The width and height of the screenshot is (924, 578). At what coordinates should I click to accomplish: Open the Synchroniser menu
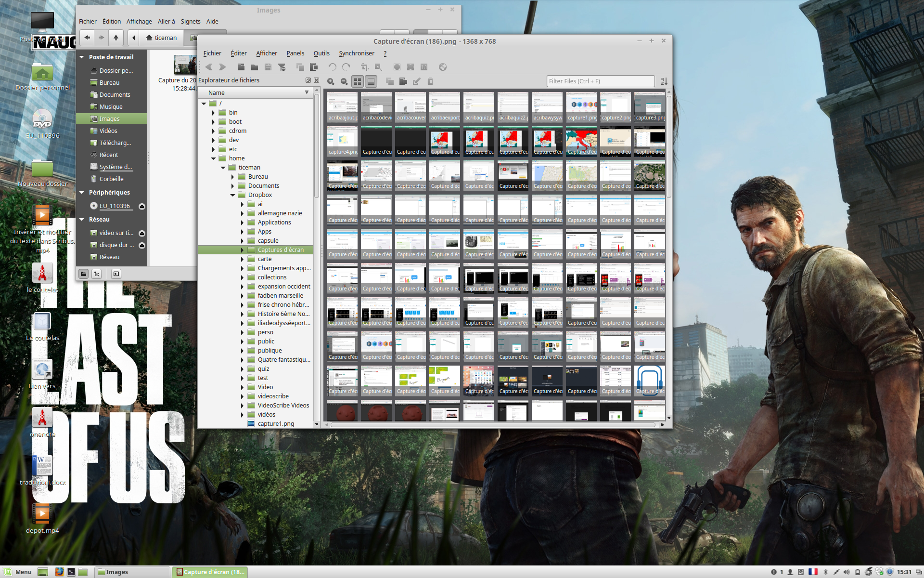click(x=357, y=53)
